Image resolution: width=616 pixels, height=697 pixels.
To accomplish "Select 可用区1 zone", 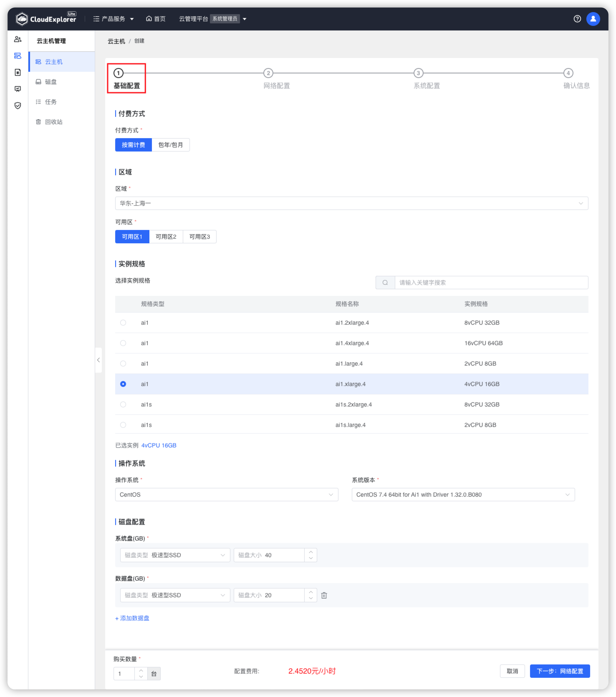I will coord(132,237).
